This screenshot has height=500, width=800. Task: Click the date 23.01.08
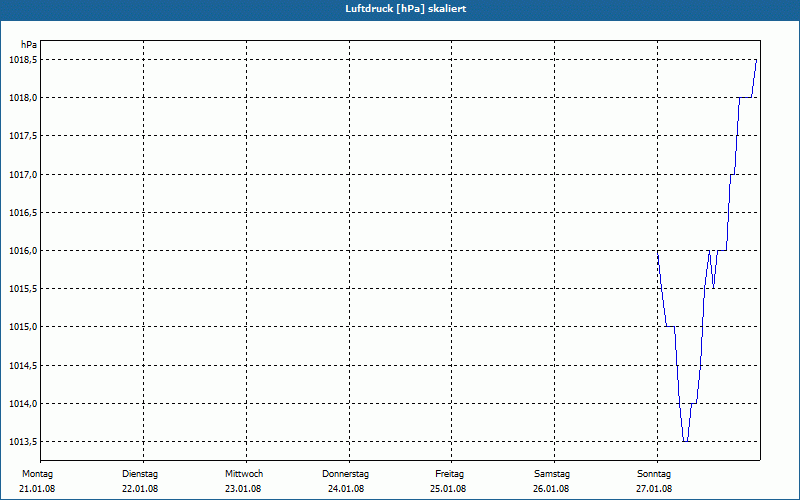click(x=243, y=489)
